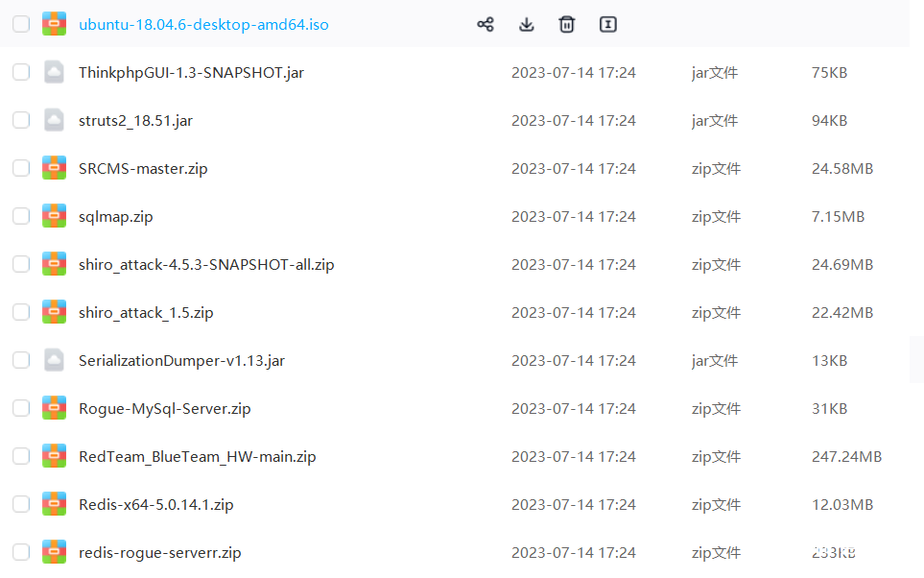Open the shiro_attack_1.5.zip file name
The height and width of the screenshot is (578, 924).
[146, 313]
